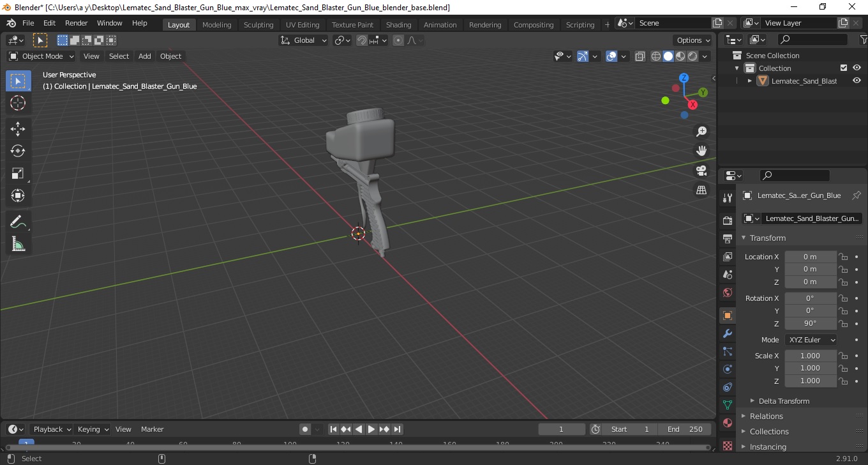Open the Options button in header
Image resolution: width=868 pixels, height=465 pixels.
pos(694,40)
